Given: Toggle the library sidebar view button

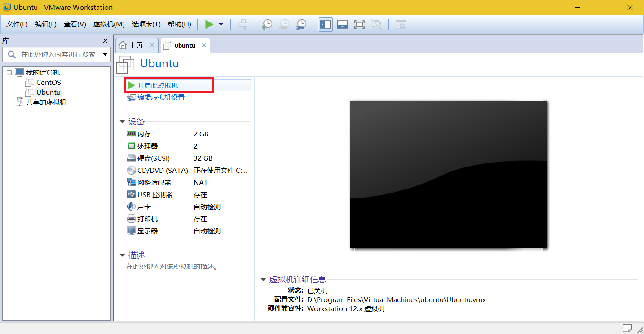Looking at the screenshot, I should [325, 24].
